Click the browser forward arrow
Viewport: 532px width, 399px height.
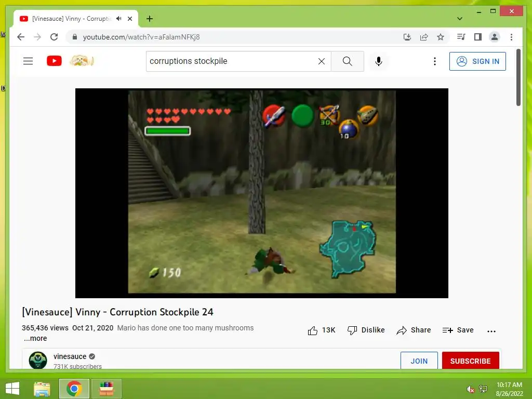[x=37, y=37]
